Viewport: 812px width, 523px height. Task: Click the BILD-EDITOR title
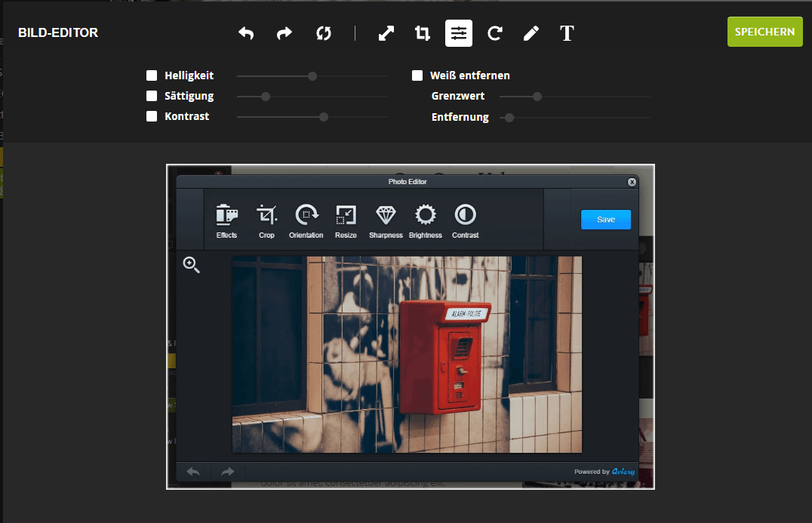58,32
